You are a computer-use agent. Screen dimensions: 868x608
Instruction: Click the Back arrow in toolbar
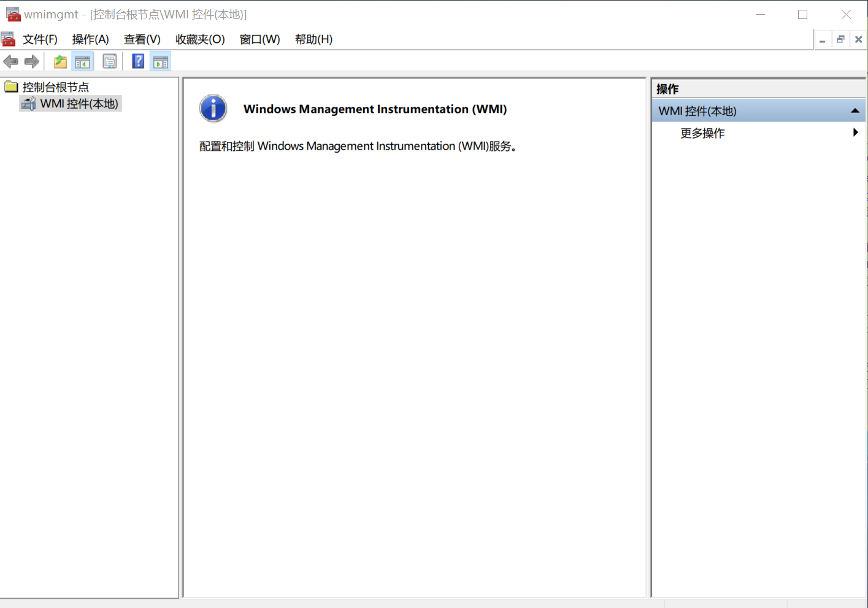coord(11,61)
